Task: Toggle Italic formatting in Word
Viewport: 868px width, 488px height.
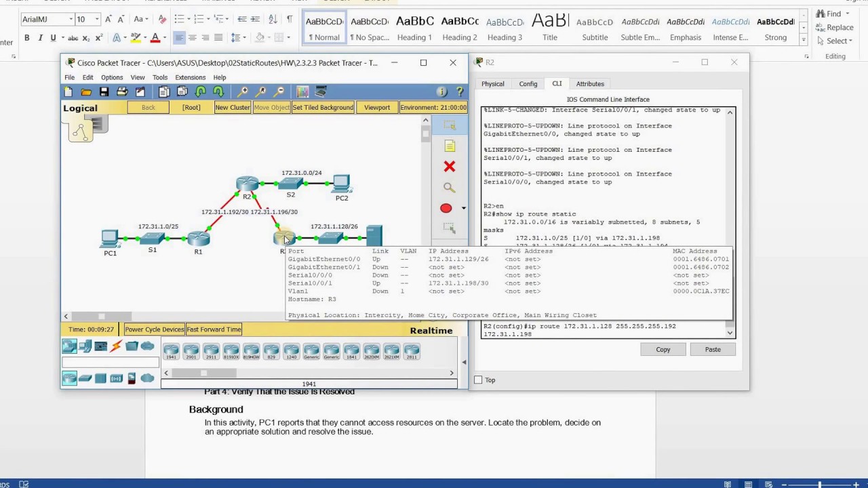Action: pos(40,38)
